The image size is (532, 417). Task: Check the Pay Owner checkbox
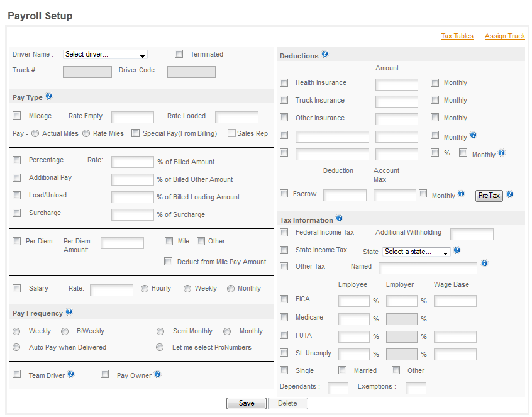pos(104,374)
